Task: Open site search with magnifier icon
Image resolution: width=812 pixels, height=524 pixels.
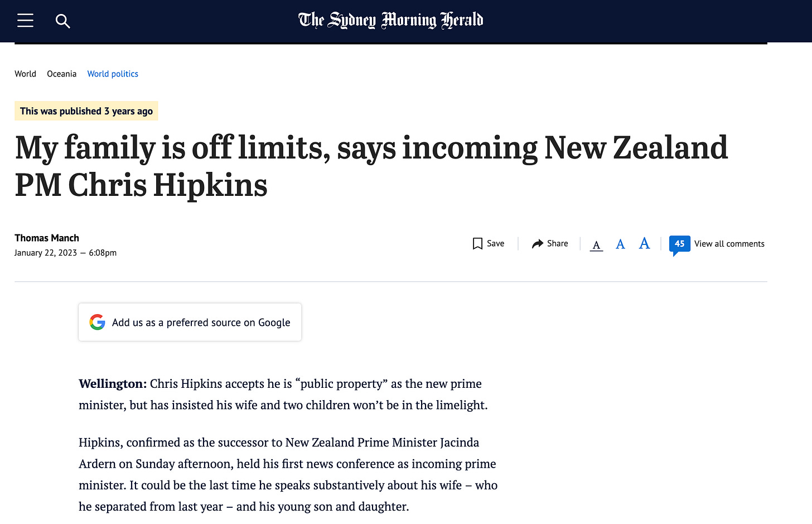Action: click(62, 21)
